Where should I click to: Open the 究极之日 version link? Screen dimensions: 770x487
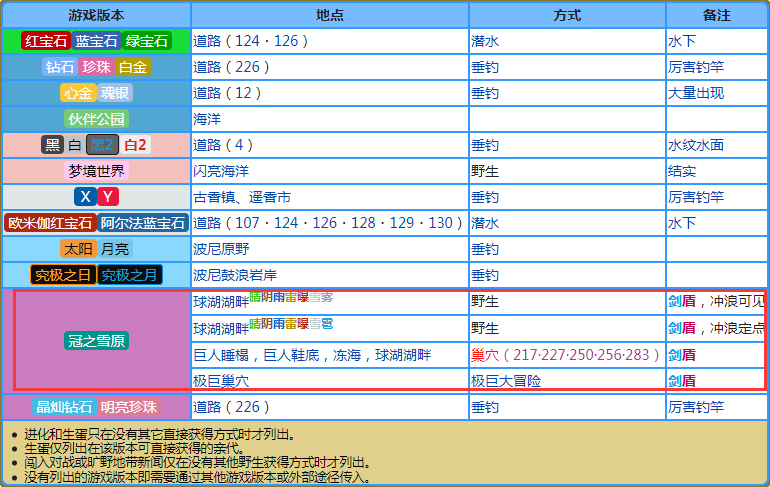[63, 275]
